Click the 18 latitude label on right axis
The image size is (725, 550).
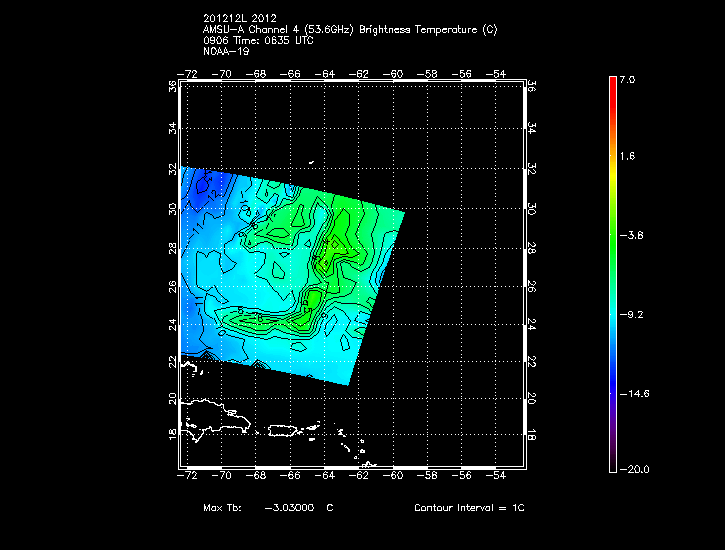532,434
